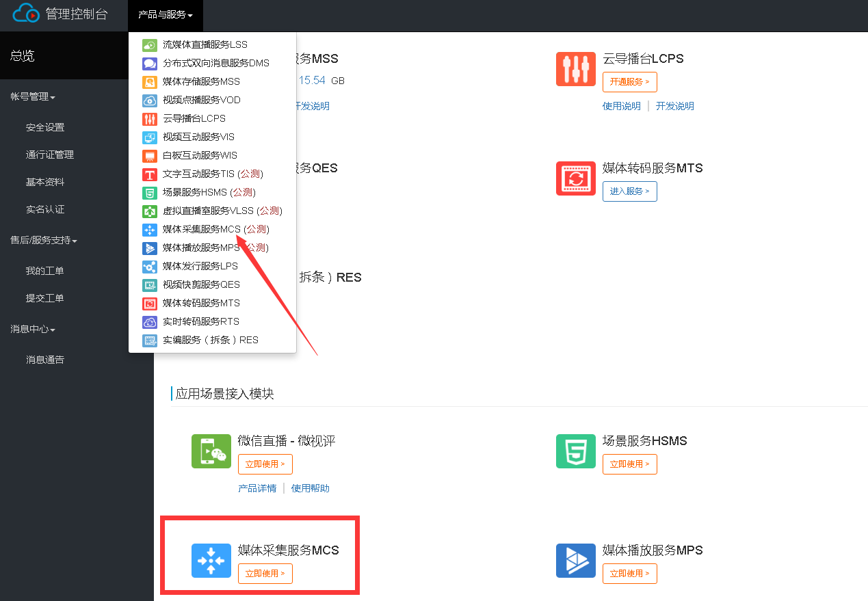Click the large 媒体转码服务MTS card icon
This screenshot has height=601, width=868.
coord(576,178)
